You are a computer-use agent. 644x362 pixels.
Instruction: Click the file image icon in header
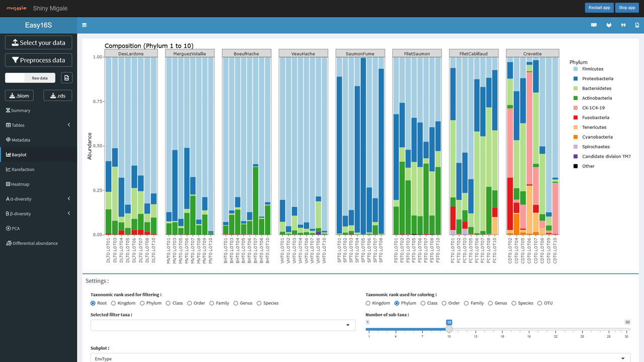[x=637, y=25]
